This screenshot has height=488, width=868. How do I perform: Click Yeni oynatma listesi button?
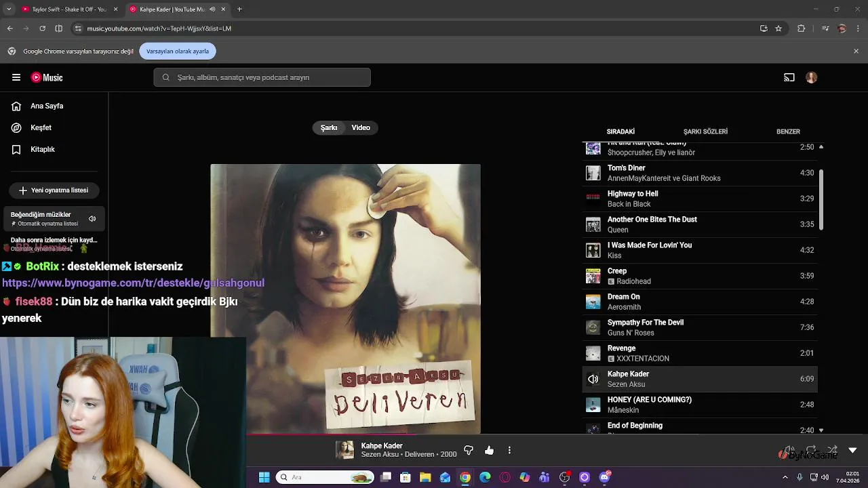[54, 190]
